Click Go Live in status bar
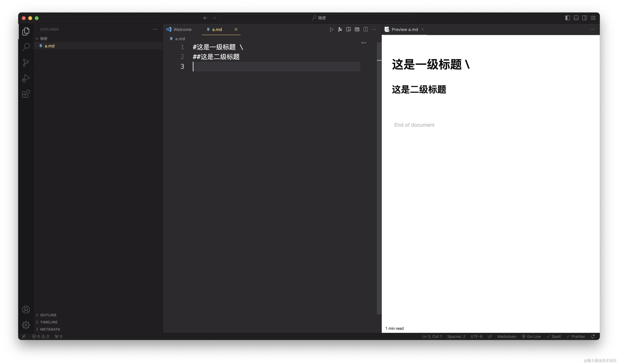This screenshot has height=364, width=618. pos(531,337)
